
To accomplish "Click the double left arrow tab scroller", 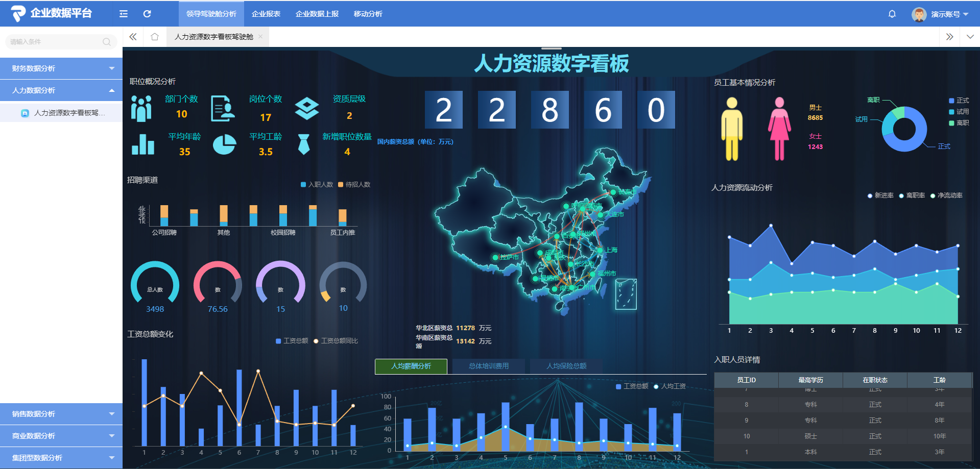I will [x=133, y=37].
